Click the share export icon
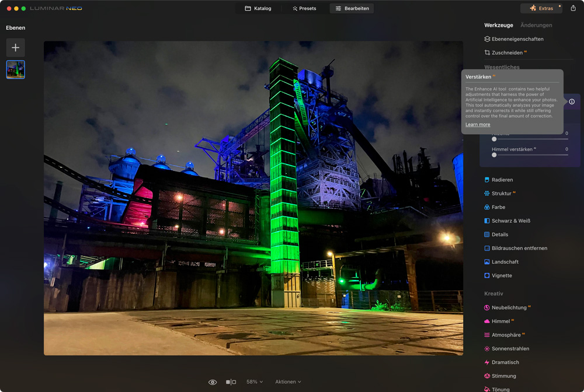The image size is (584, 392). [x=573, y=8]
